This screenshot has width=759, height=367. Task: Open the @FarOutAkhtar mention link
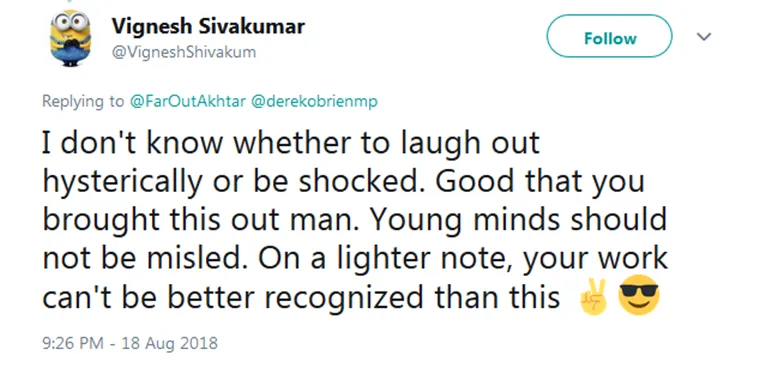point(187,101)
